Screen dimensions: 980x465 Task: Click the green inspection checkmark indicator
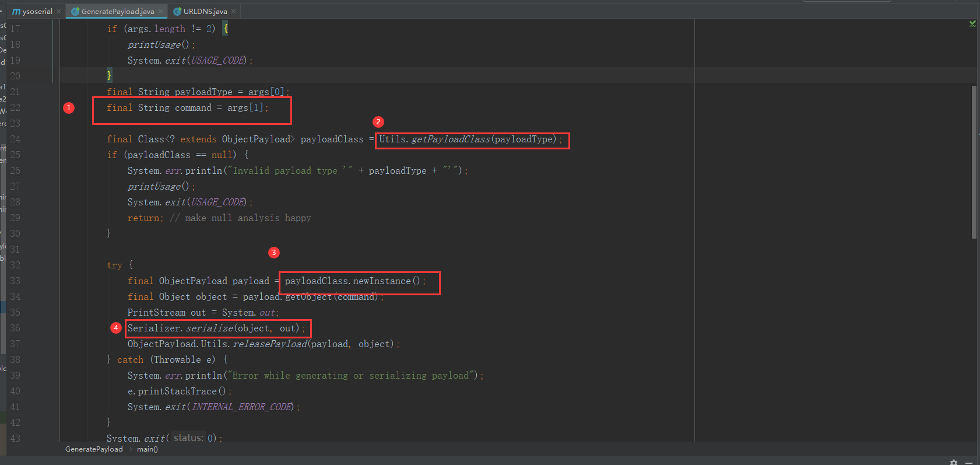(972, 23)
